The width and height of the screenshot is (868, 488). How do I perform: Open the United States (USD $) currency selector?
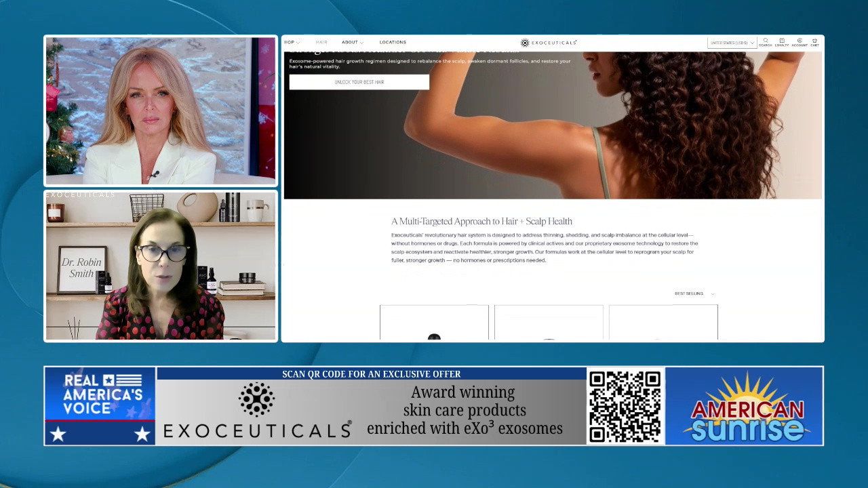(732, 43)
